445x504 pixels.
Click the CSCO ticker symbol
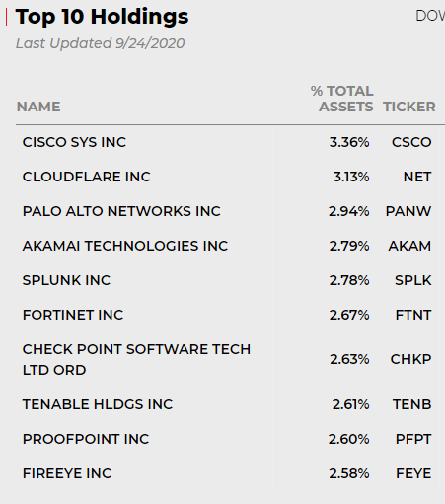coord(411,142)
